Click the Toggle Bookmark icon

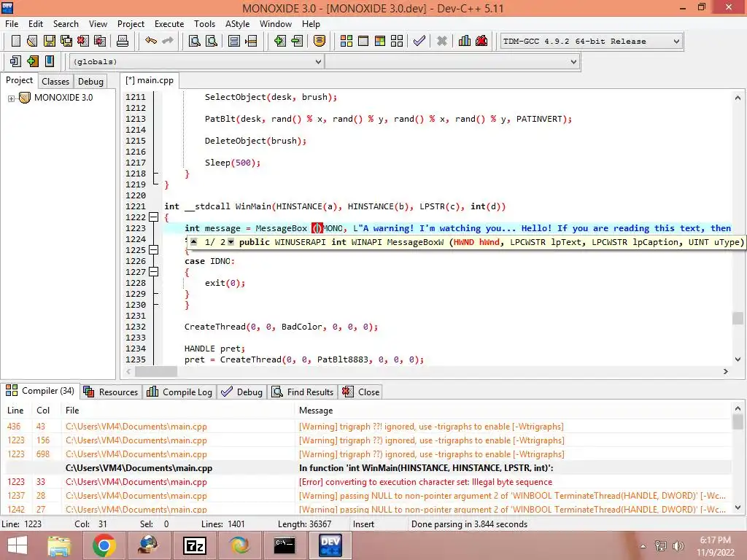32,61
